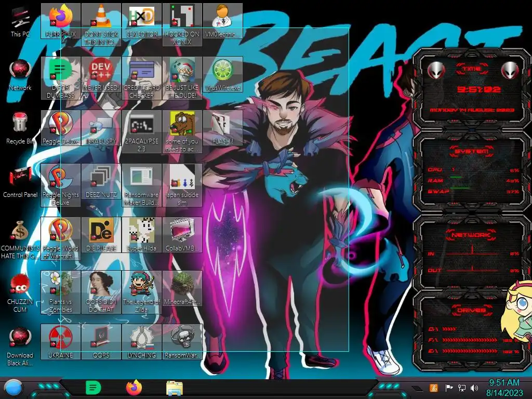532x399 pixels.
Task: Click the left alien head on widget
Action: (436, 71)
